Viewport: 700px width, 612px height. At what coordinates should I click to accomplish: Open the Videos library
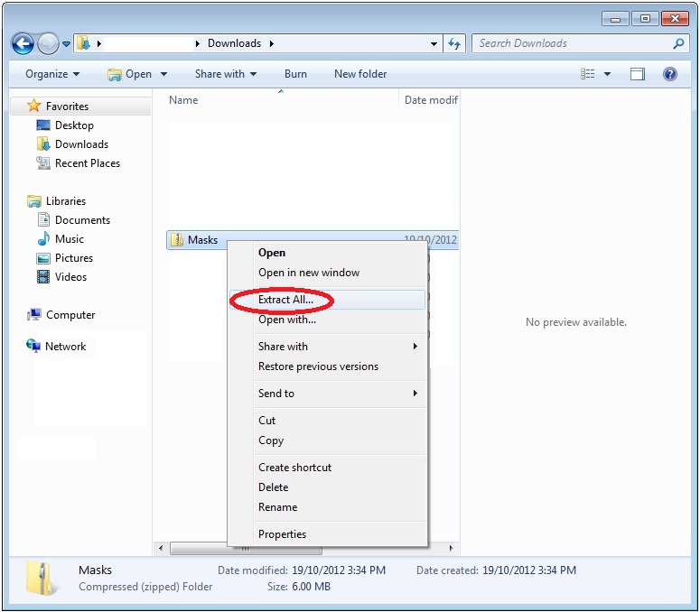[70, 277]
